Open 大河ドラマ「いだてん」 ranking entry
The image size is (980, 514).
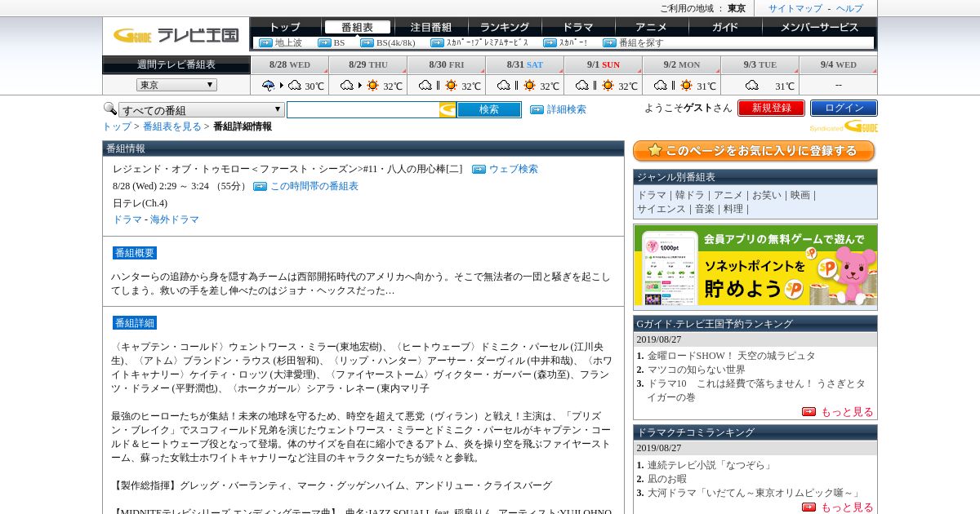point(754,493)
